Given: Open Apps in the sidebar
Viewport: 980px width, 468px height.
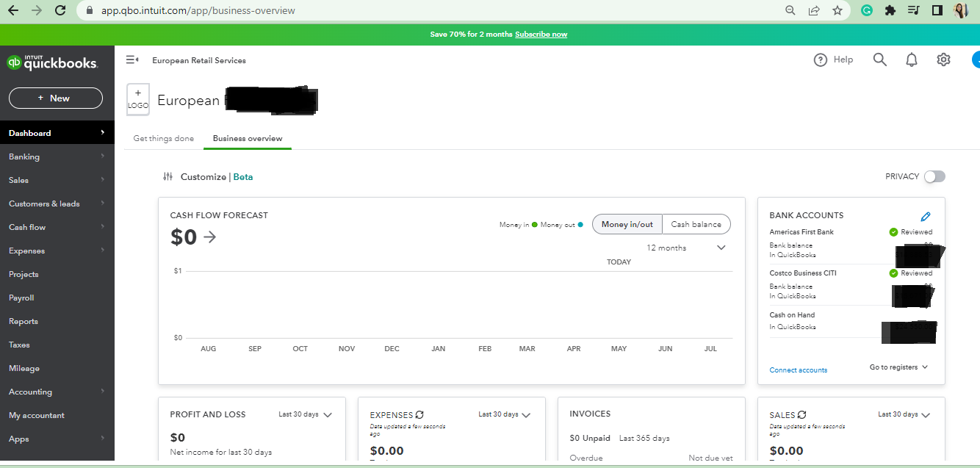Looking at the screenshot, I should tap(57, 439).
